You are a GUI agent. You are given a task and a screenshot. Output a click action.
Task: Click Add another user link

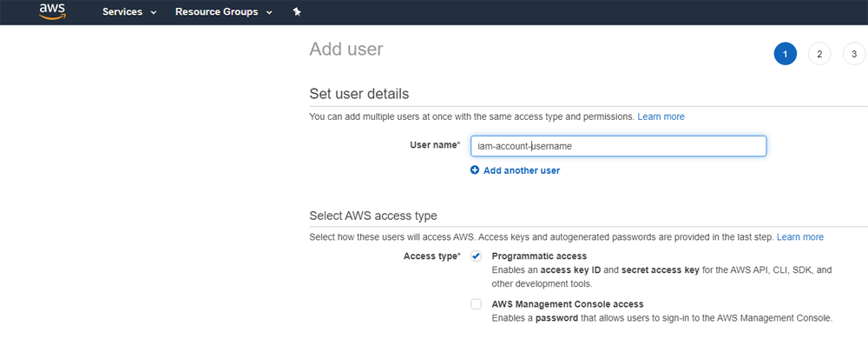(x=522, y=170)
